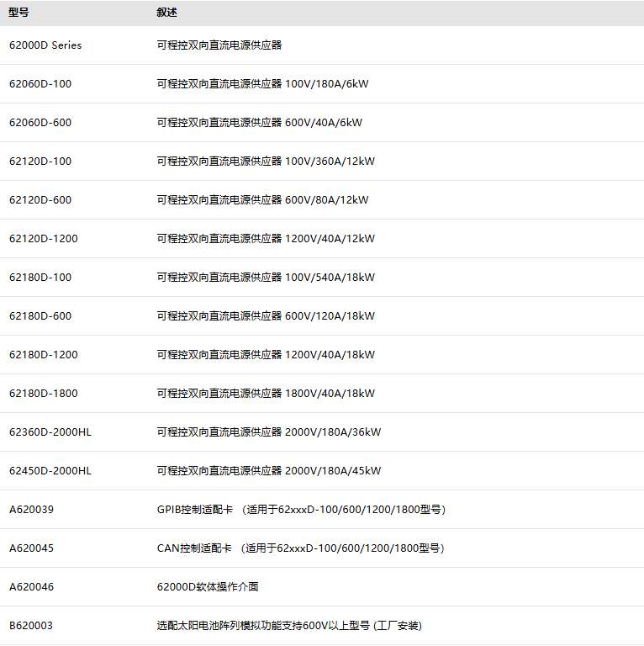Select accessory code A620045
Viewport: 644px width, 646px height.
pos(31,548)
